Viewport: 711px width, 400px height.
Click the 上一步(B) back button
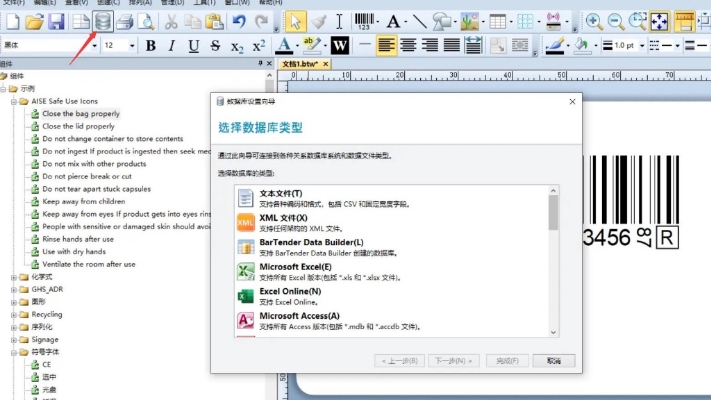pyautogui.click(x=399, y=361)
